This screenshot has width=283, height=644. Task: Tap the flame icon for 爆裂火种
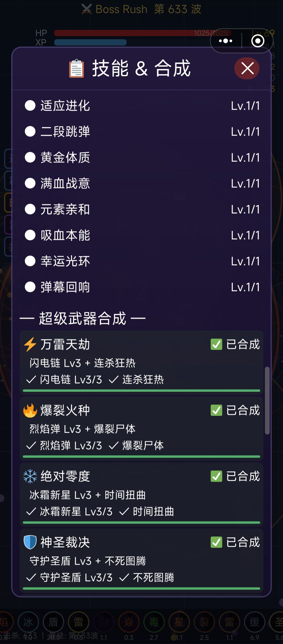pyautogui.click(x=30, y=410)
